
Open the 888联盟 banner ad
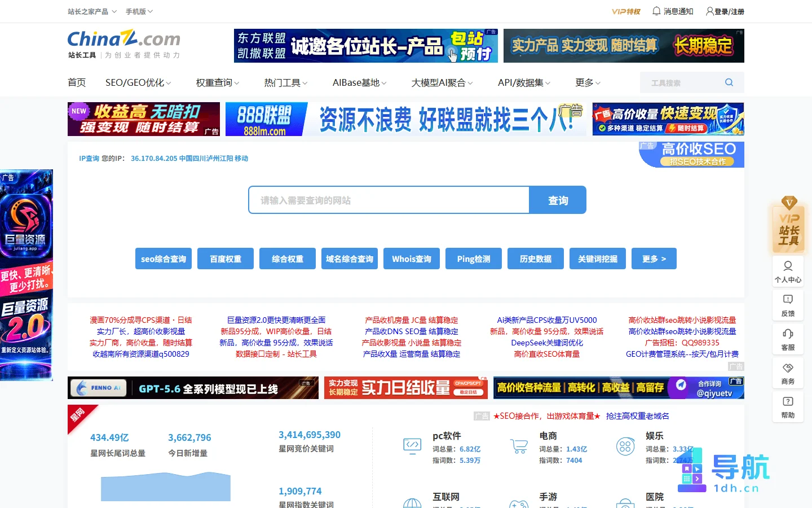406,119
